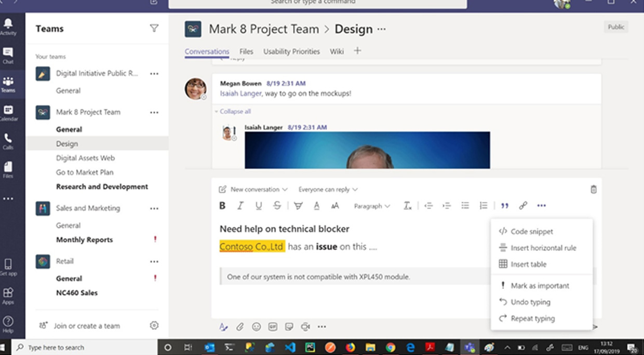This screenshot has height=355, width=644.
Task: Switch to the Files tab
Action: (x=246, y=51)
